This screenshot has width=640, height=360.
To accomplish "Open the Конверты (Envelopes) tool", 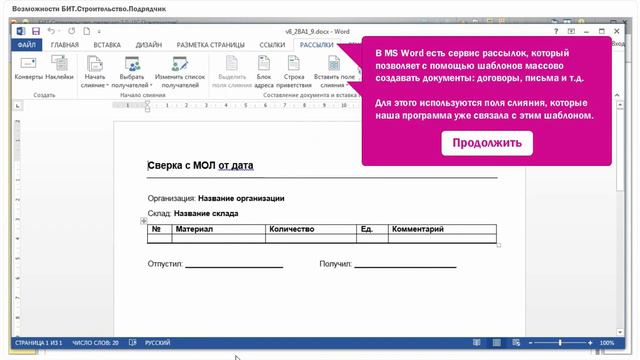I will click(28, 68).
